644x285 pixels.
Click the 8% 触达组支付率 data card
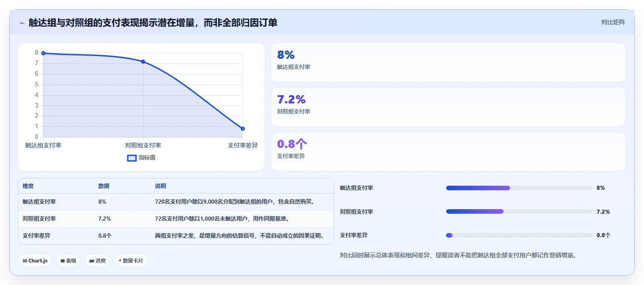click(448, 62)
